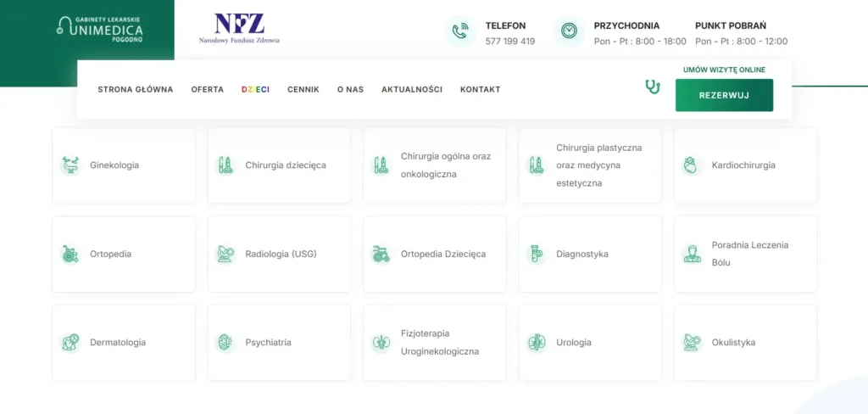Navigate to Kontakt page

pos(480,90)
